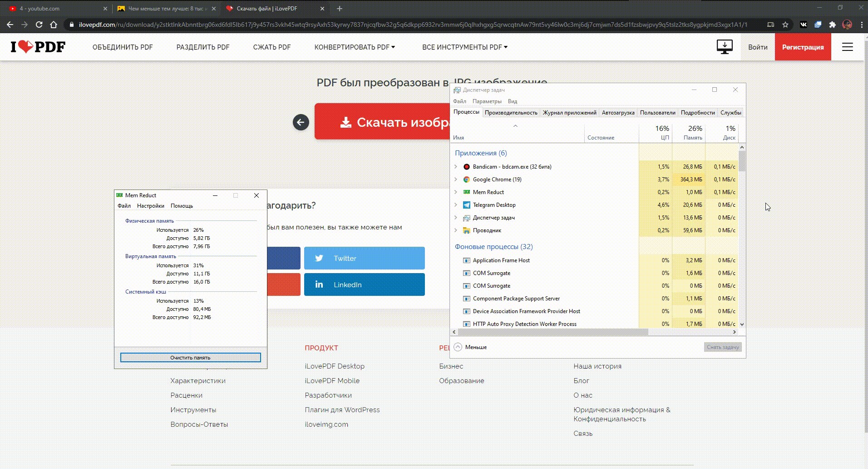Viewport: 868px width, 469px height.
Task: Switch to the Чем меньше тем лучше tab
Action: pyautogui.click(x=166, y=8)
